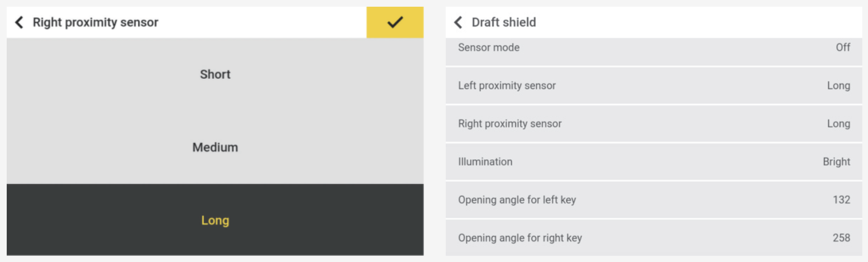Click the back arrow beside Right proximity sensor

(x=20, y=22)
